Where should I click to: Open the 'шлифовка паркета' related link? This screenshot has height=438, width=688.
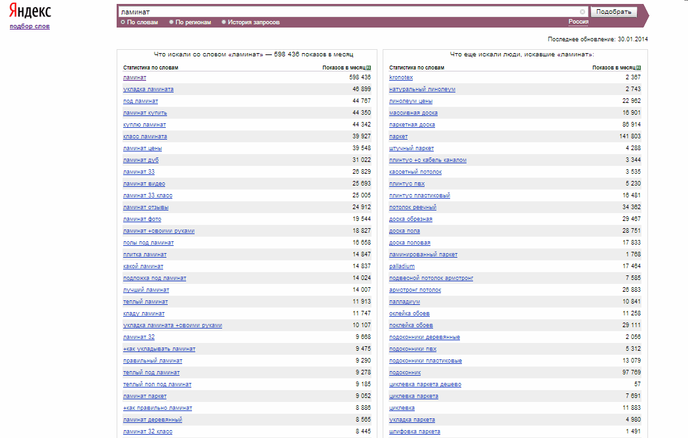pos(415,432)
